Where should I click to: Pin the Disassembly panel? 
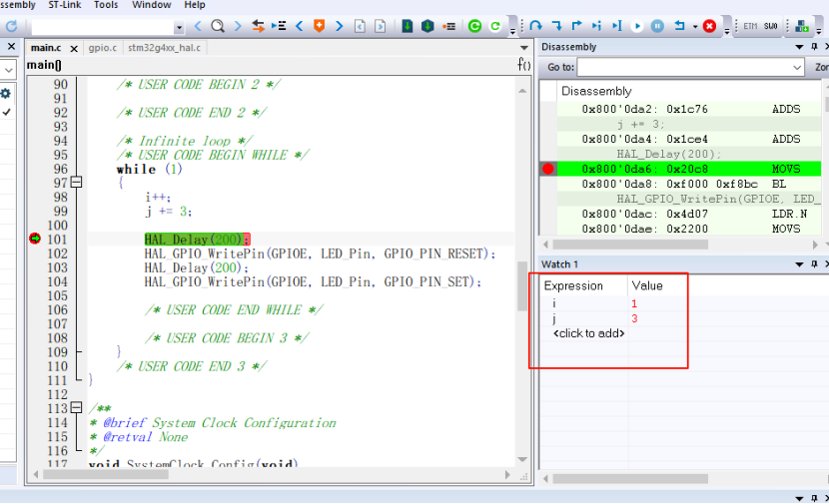coord(814,47)
